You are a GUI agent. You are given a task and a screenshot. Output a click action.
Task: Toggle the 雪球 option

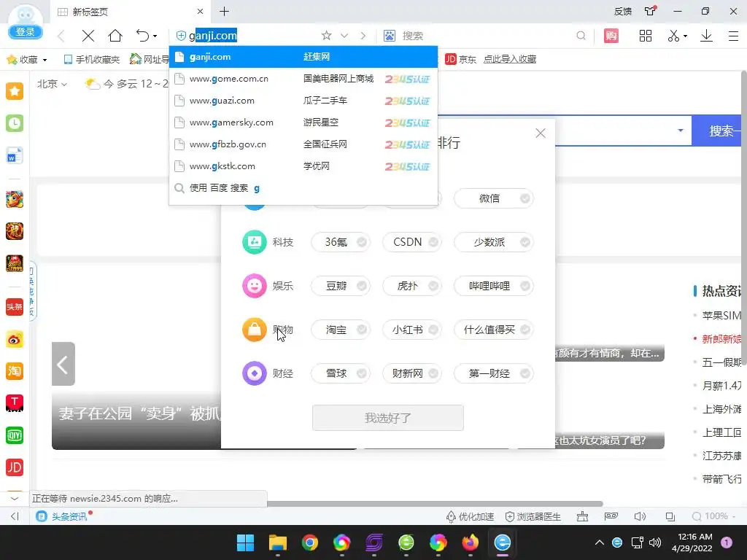point(341,374)
